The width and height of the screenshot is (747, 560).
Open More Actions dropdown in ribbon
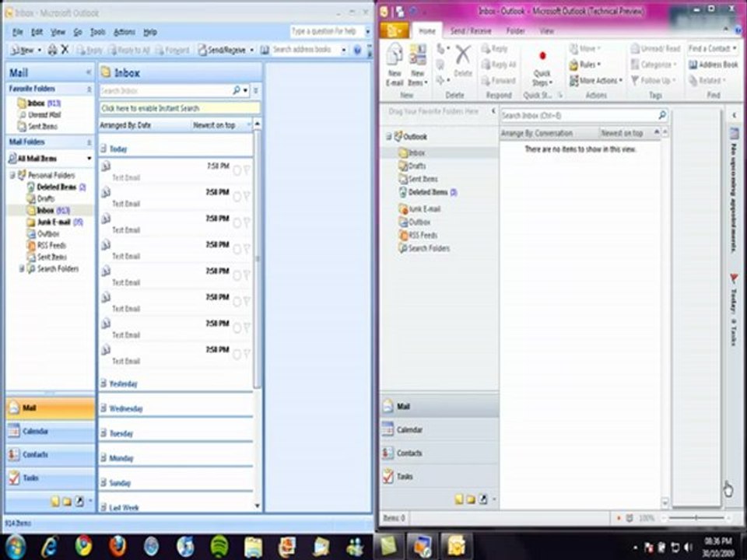(x=596, y=80)
